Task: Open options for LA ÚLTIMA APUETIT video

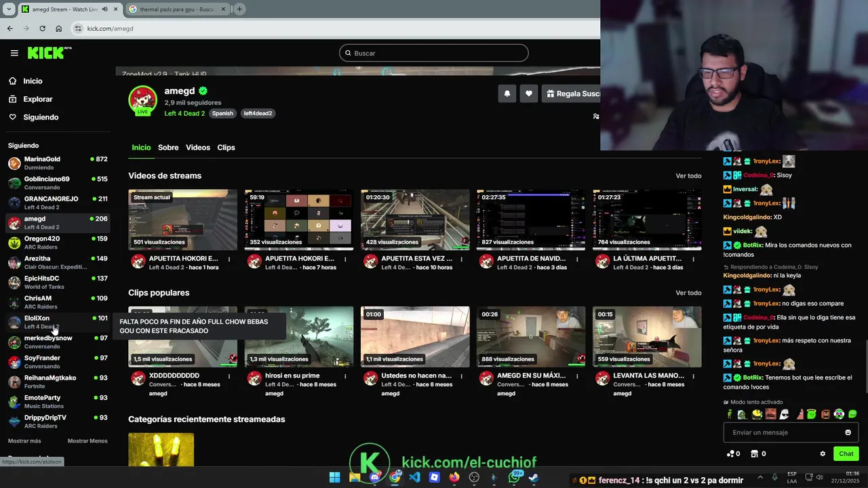Action: pyautogui.click(x=693, y=259)
